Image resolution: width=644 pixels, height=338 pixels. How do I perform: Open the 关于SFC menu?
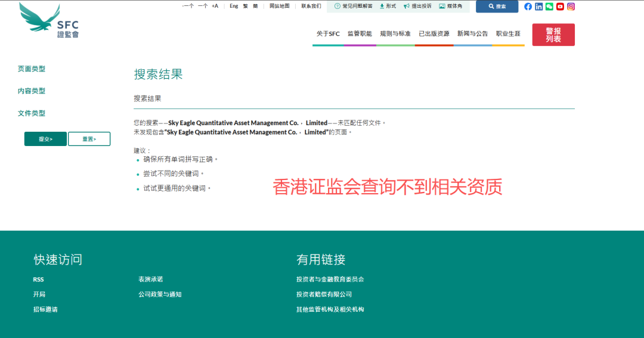coord(328,34)
